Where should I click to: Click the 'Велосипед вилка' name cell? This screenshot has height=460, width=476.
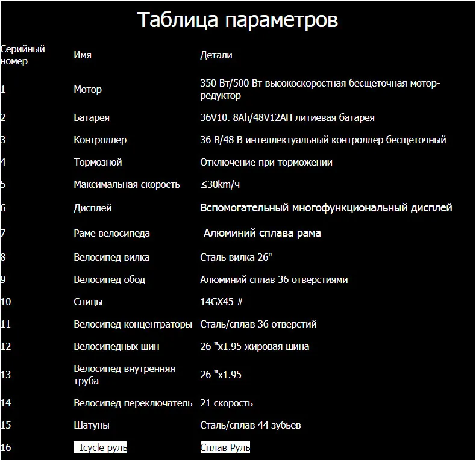coord(111,257)
